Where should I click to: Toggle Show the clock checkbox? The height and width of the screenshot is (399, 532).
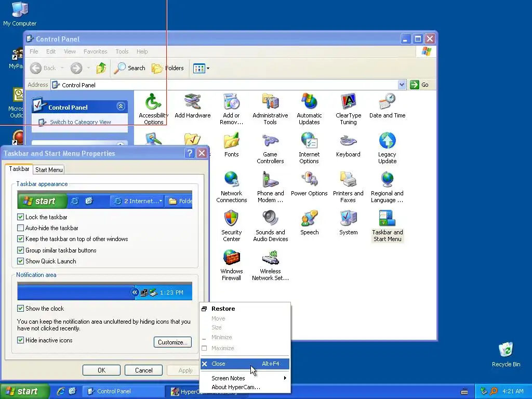pos(20,308)
